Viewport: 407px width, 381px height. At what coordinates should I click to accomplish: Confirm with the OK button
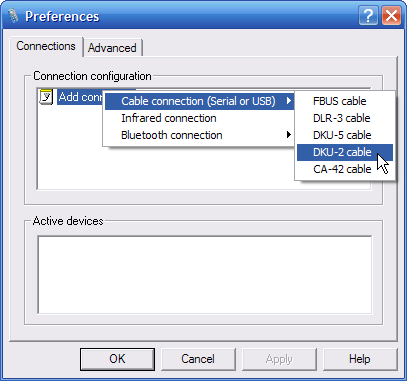coord(117,359)
